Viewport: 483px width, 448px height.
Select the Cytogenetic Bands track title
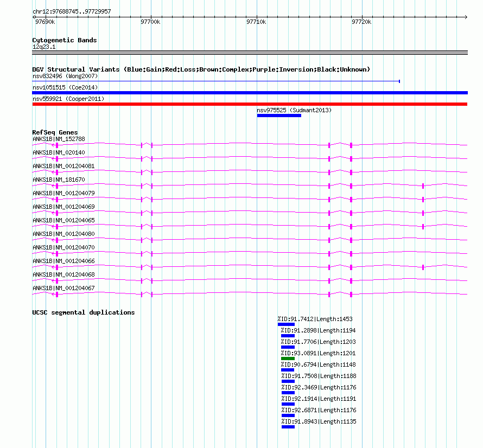pyautogui.click(x=65, y=40)
